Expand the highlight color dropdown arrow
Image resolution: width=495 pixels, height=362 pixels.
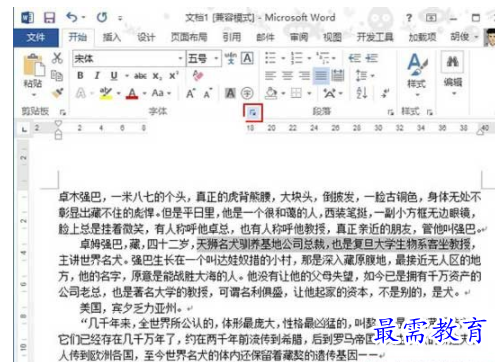(x=118, y=94)
